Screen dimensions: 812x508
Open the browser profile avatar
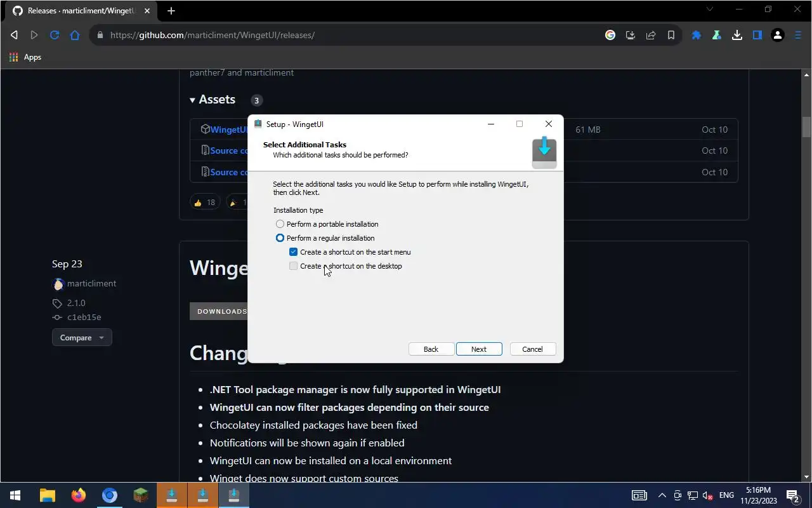coord(778,35)
